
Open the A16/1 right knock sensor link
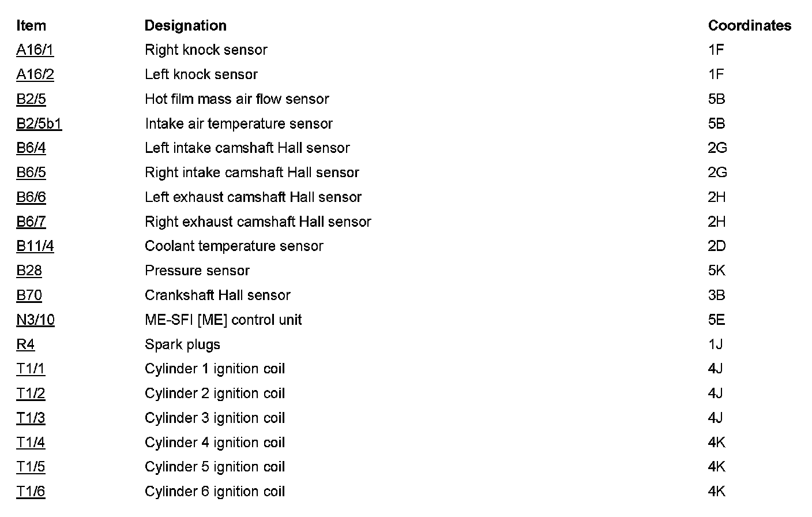pos(35,50)
